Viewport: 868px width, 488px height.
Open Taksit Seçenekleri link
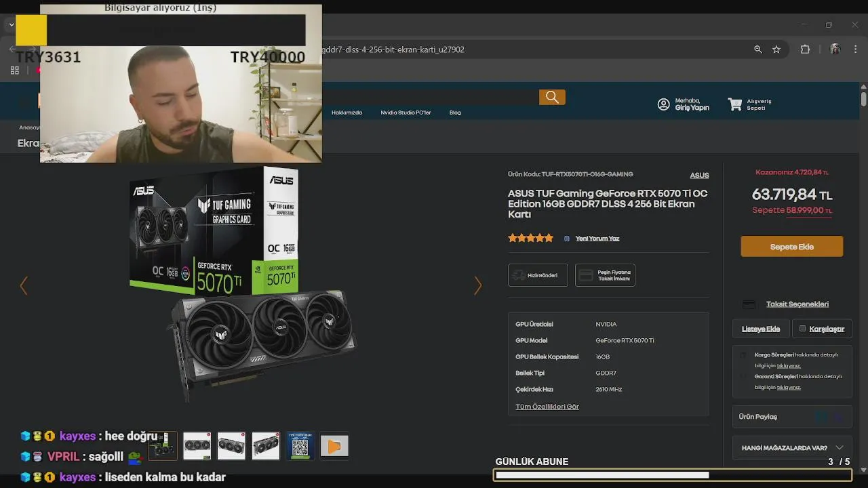[x=797, y=304]
